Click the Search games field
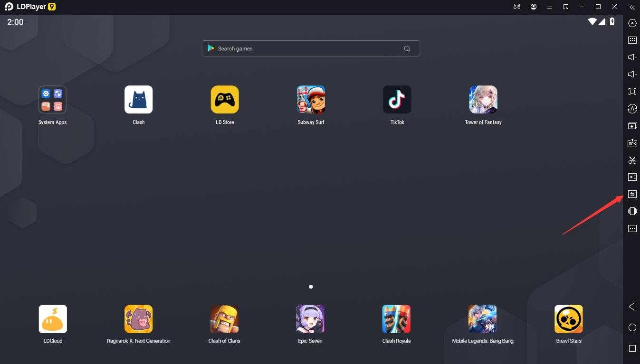640x364 pixels. click(311, 48)
